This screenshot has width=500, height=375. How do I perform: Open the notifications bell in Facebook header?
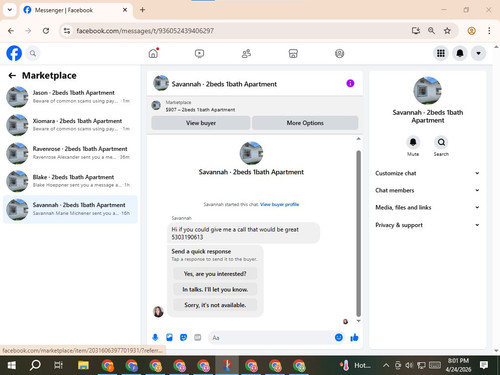coord(460,53)
